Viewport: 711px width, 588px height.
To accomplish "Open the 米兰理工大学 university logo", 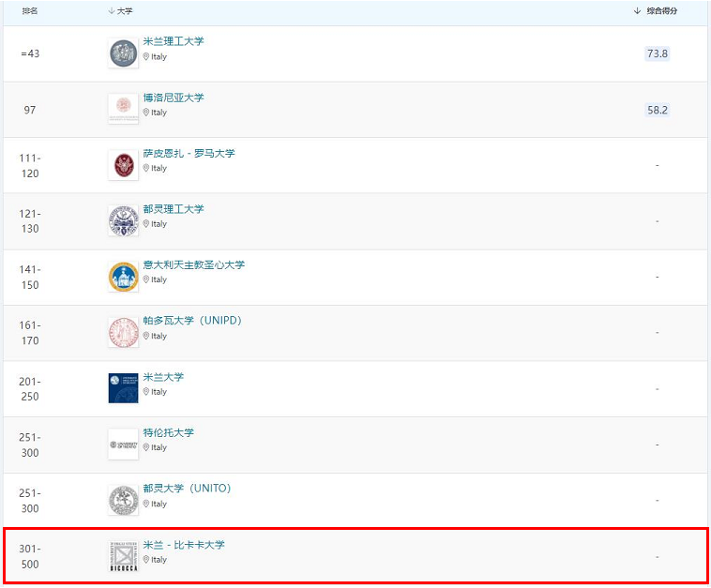I will click(123, 53).
